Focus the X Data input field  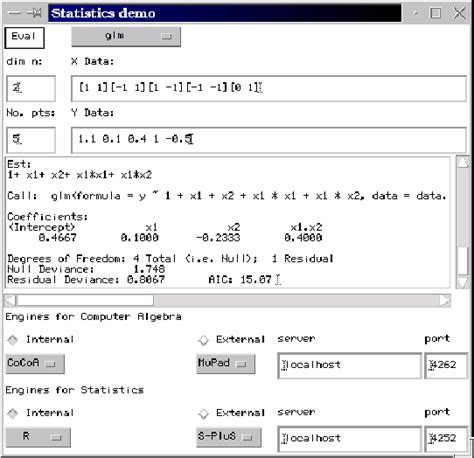click(x=269, y=88)
